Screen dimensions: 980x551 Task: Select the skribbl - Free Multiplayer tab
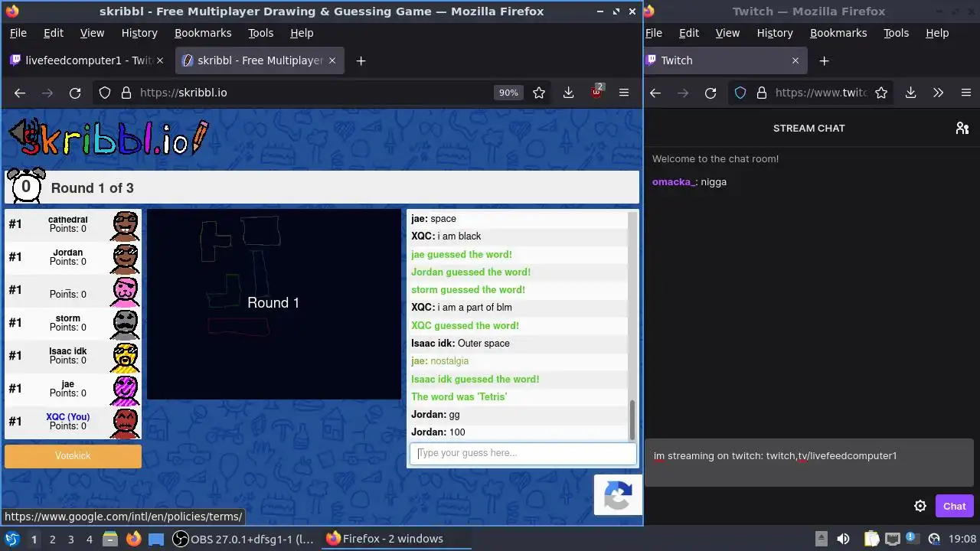pyautogui.click(x=260, y=60)
